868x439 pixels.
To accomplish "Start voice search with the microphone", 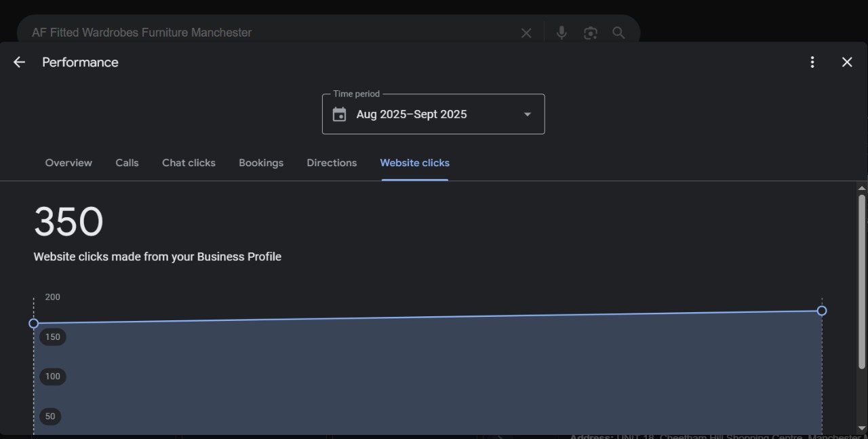I will (561, 33).
